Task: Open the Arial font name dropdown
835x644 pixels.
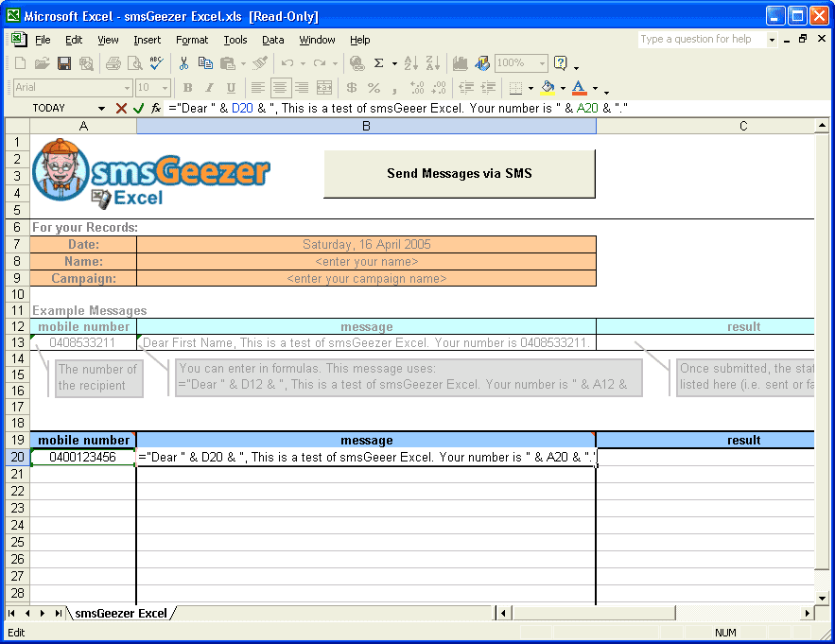Action: tap(127, 88)
